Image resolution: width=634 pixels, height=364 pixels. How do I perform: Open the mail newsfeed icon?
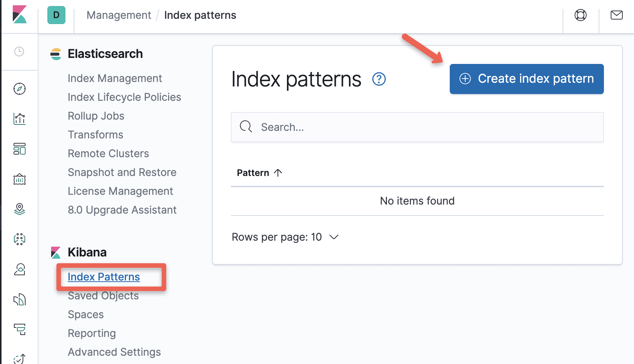click(x=616, y=15)
